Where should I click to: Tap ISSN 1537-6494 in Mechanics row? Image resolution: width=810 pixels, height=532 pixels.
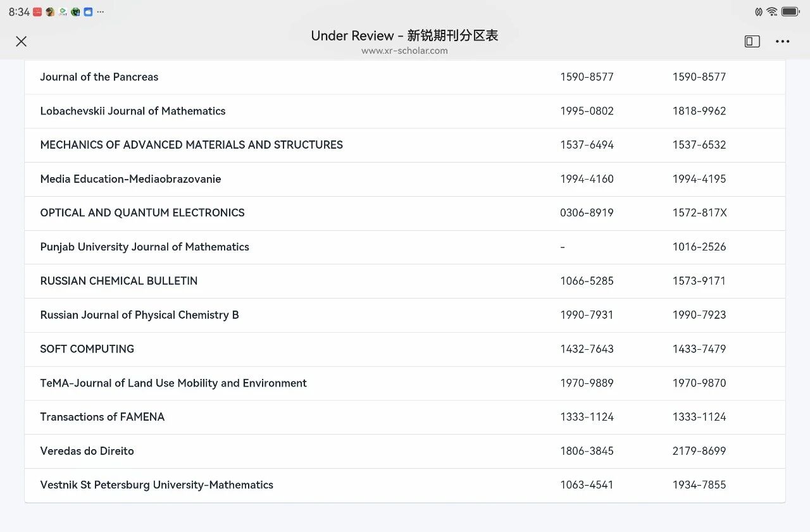pos(587,145)
